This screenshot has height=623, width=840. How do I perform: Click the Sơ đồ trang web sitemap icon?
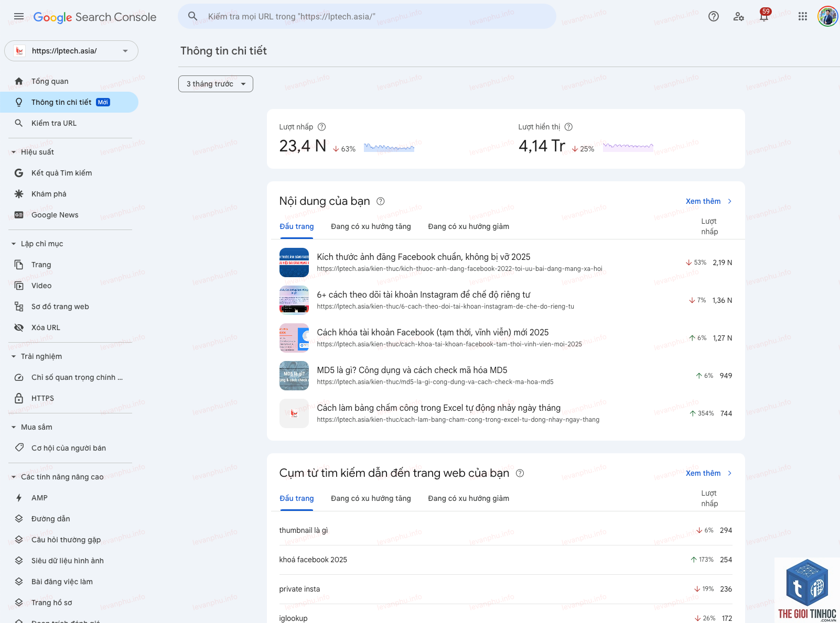[19, 307]
